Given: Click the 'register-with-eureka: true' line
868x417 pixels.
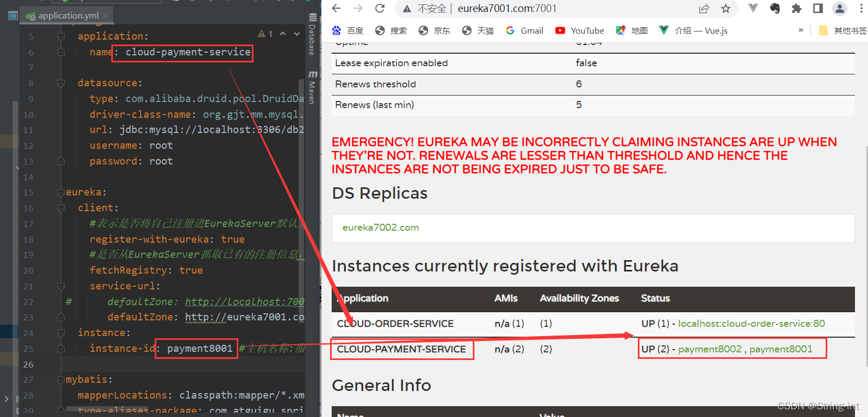Looking at the screenshot, I should click(x=167, y=239).
